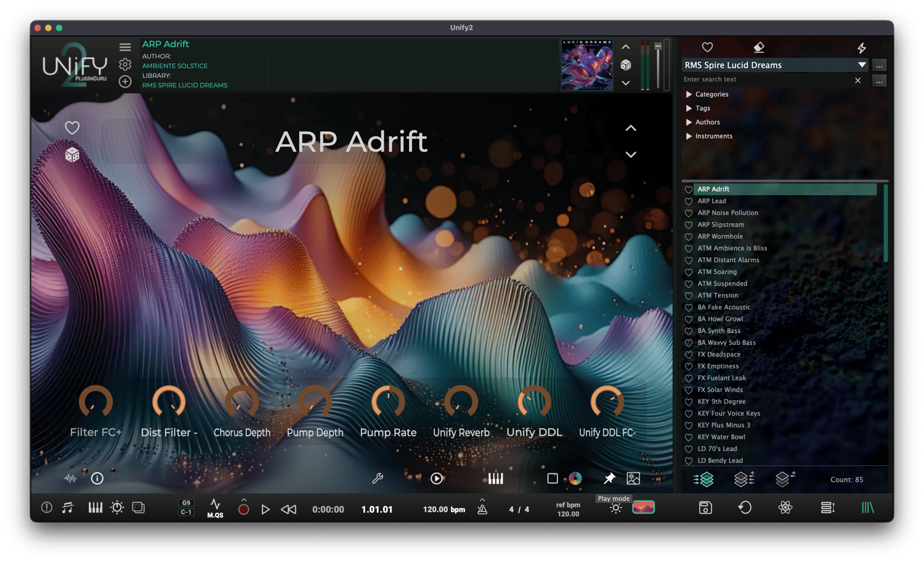Screen dimensions: 924x562
Task: Click the eraser icon above the library name
Action: coord(759,47)
